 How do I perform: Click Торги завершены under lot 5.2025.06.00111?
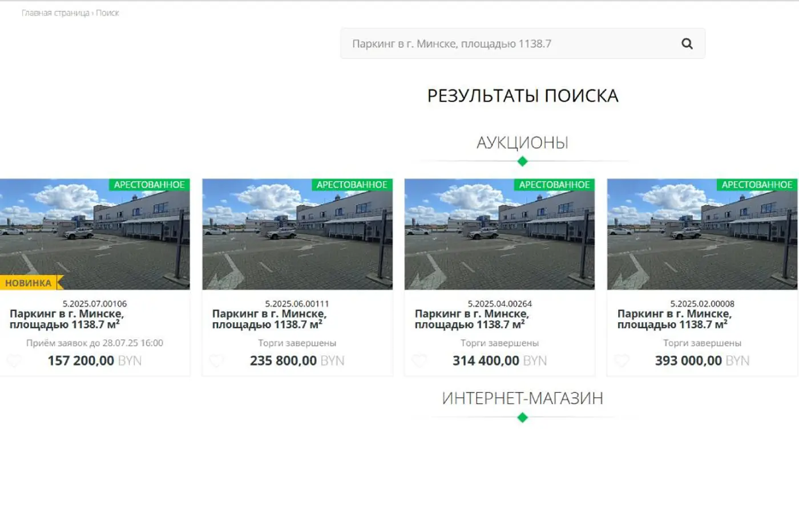[297, 343]
